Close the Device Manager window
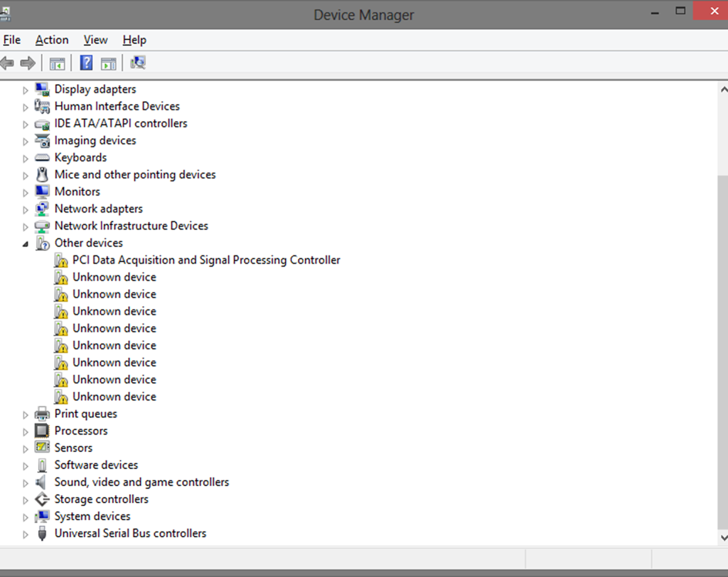Viewport: 728px width, 577px height. click(712, 11)
